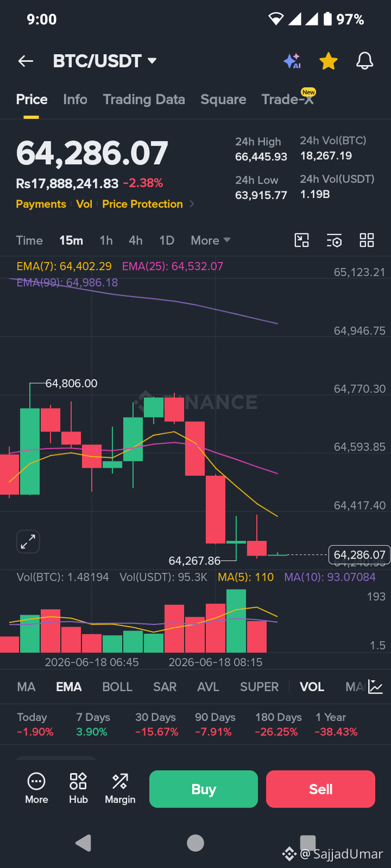Select the Today performance -1.90%
This screenshot has width=391, height=868.
[x=35, y=732]
